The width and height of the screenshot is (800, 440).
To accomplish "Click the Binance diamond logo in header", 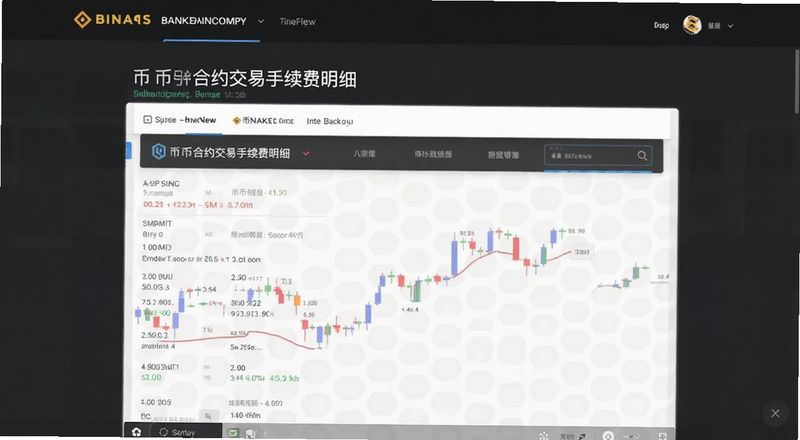I will [82, 20].
